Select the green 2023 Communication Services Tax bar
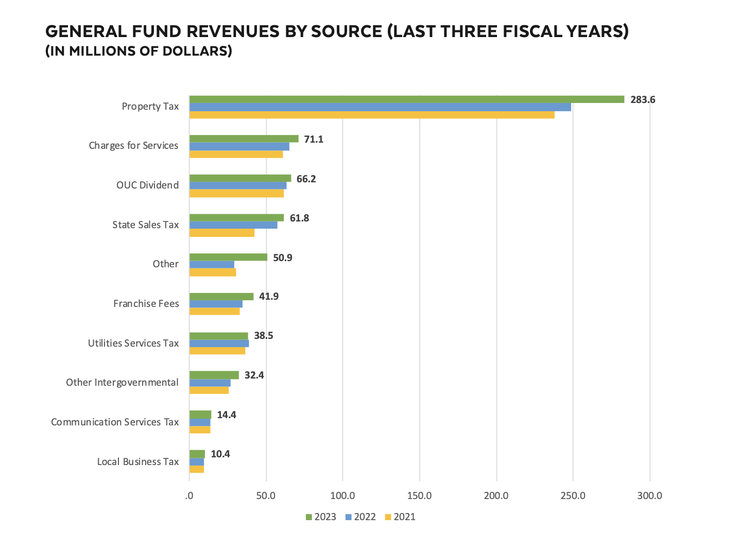Image resolution: width=756 pixels, height=549 pixels. click(x=200, y=415)
